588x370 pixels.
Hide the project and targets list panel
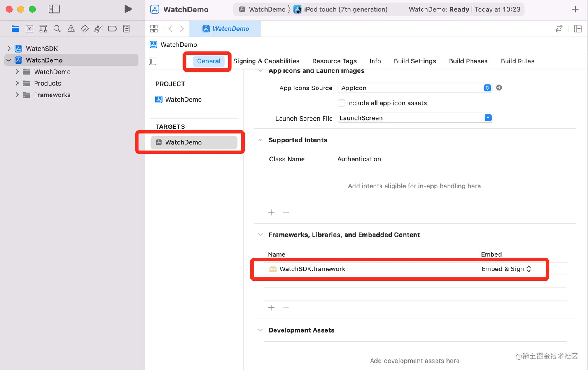click(152, 61)
